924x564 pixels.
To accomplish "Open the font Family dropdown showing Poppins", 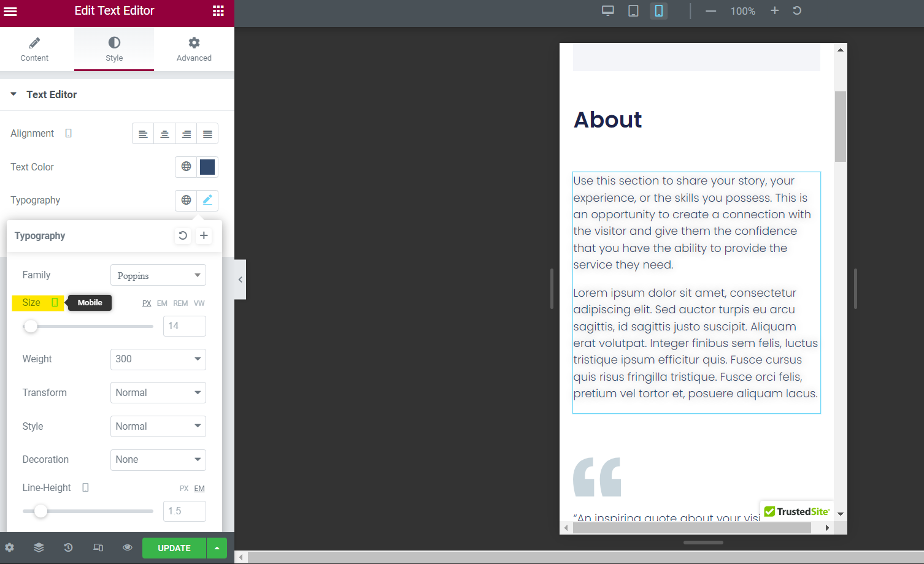I will pyautogui.click(x=158, y=275).
